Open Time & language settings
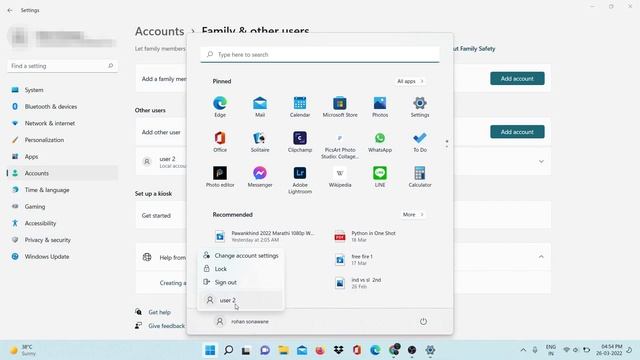 (62, 190)
